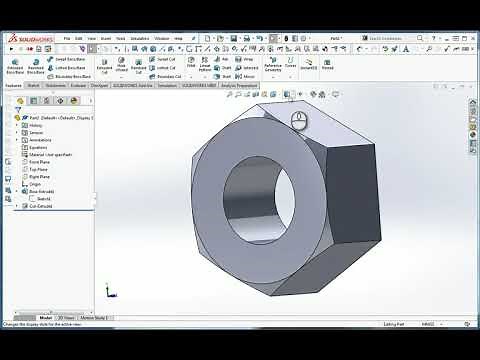Screen dimensions: 480x360
Task: Choose the Swept Cut feature
Action: pyautogui.click(x=162, y=59)
